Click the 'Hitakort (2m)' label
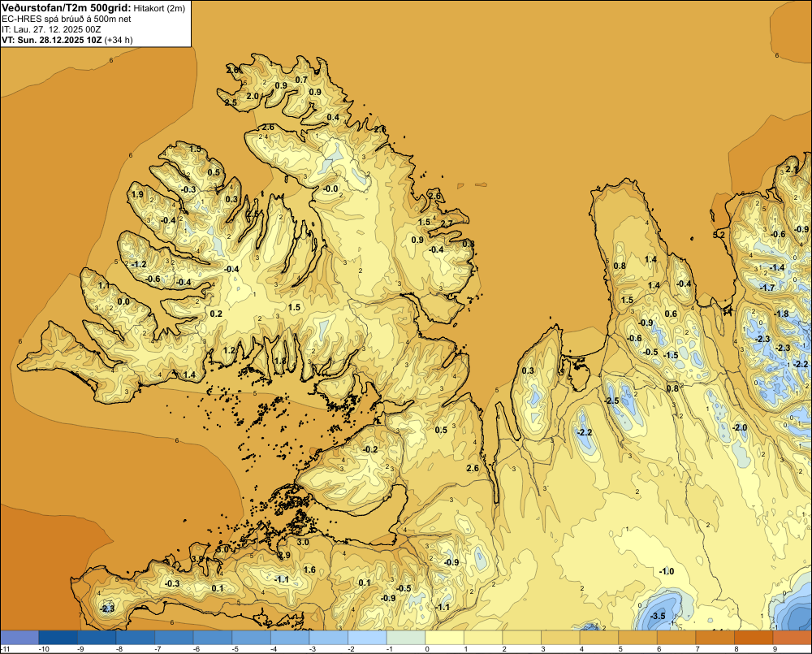Image resolution: width=812 pixels, height=654 pixels. coord(159,8)
